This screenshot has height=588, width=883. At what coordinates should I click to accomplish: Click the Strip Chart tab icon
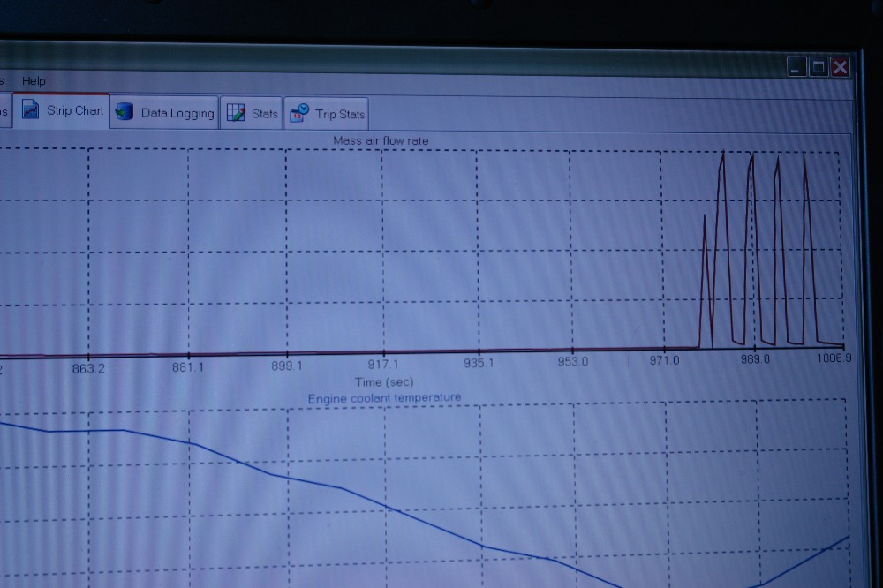point(32,110)
